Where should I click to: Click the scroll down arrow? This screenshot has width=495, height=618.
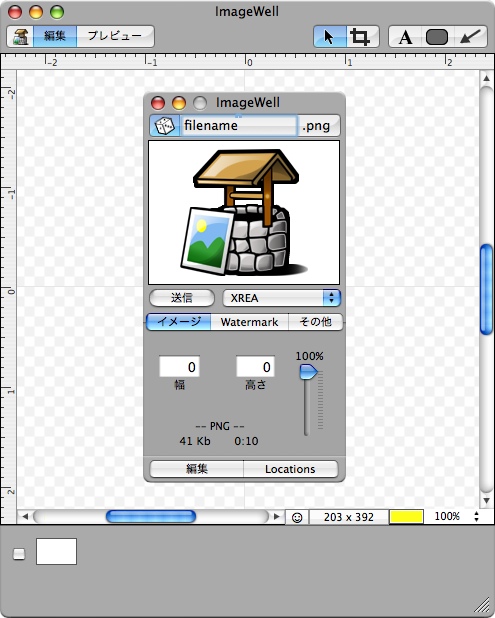486,501
